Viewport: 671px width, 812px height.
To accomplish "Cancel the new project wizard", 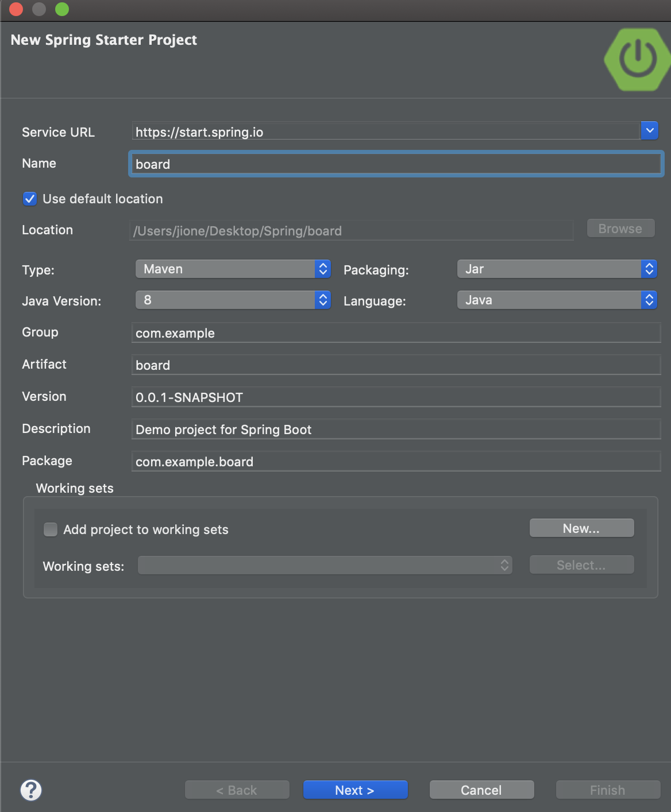I will 482,790.
